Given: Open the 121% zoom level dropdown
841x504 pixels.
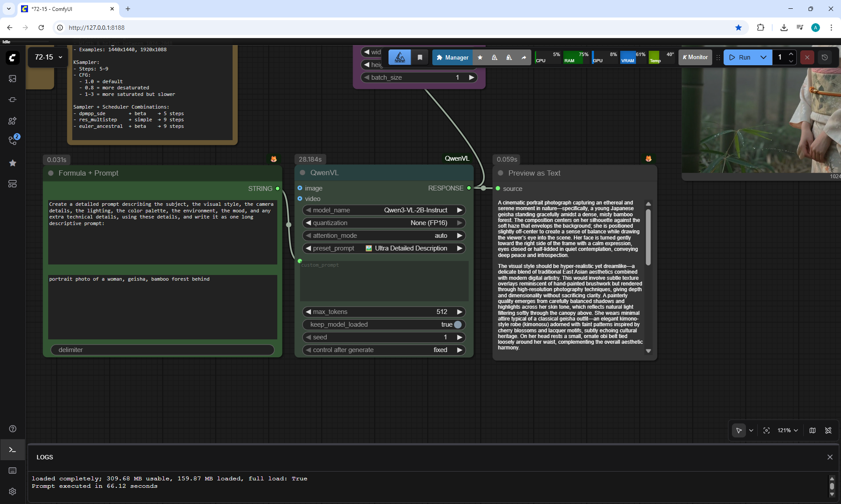Looking at the screenshot, I should (x=788, y=430).
